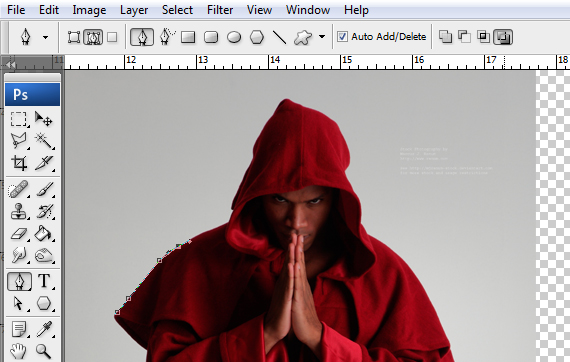Activate the Horizontal Type tool
570x362 pixels.
[x=44, y=281]
